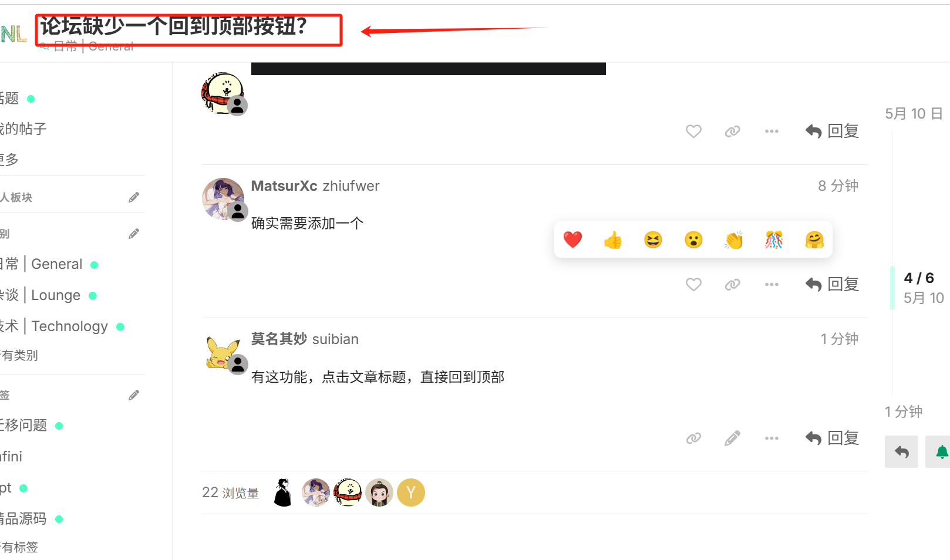Open more options on suibian's post
Image resolution: width=950 pixels, height=560 pixels.
[x=772, y=438]
